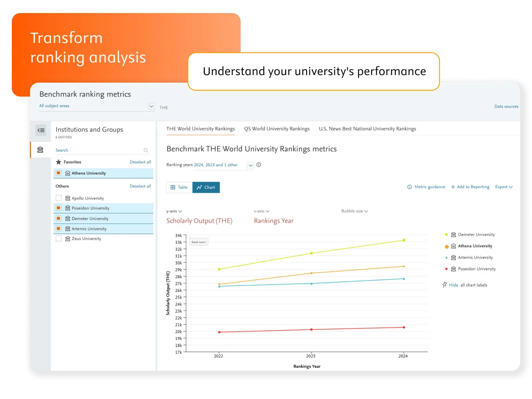Click the Reset zoom button on the chart
Screen dimensions: 532x399
click(198, 242)
